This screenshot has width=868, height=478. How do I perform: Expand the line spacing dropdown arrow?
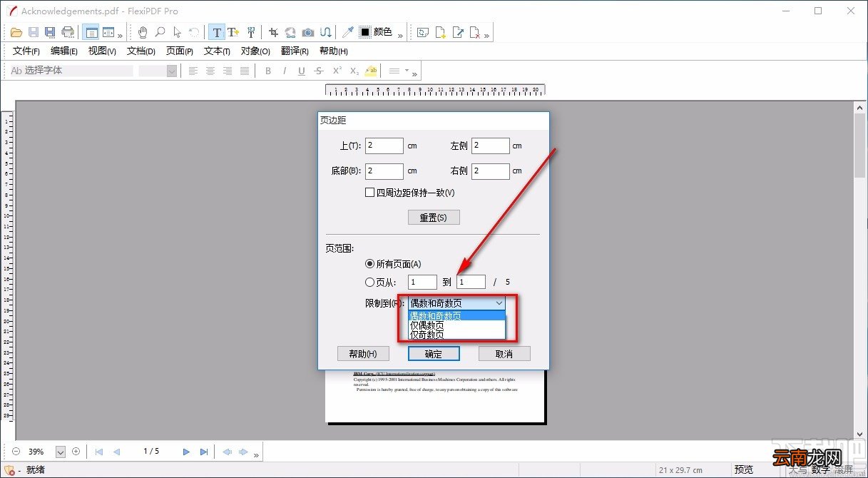[407, 71]
